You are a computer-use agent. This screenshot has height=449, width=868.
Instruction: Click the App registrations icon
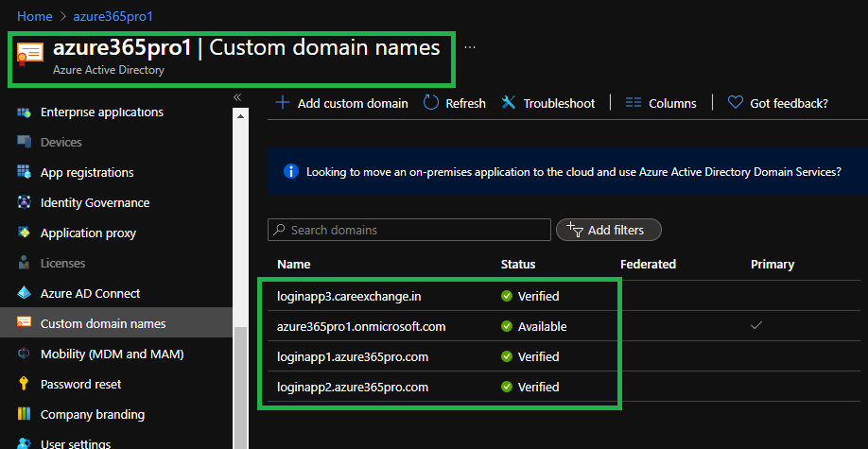pyautogui.click(x=24, y=172)
